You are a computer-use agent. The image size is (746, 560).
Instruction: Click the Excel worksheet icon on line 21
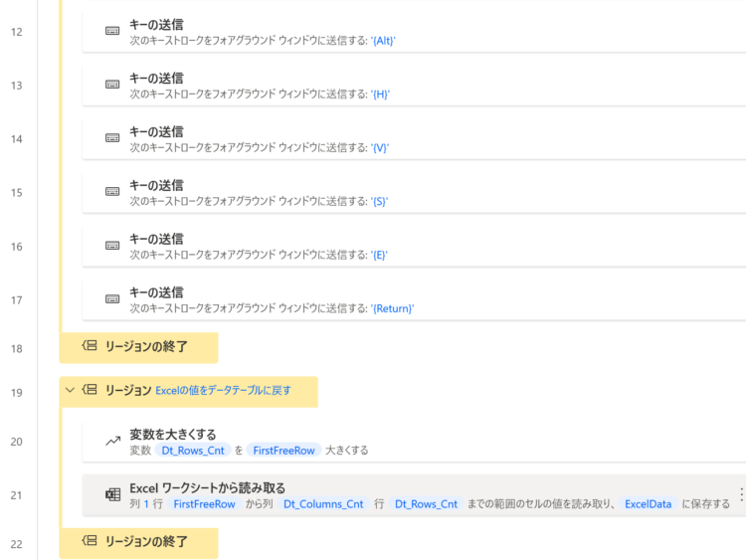112,494
